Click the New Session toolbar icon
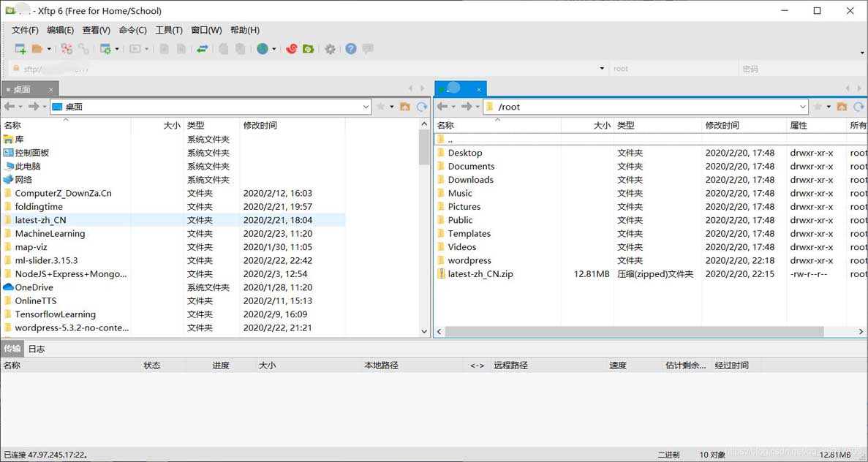The image size is (868, 462). pos(20,49)
